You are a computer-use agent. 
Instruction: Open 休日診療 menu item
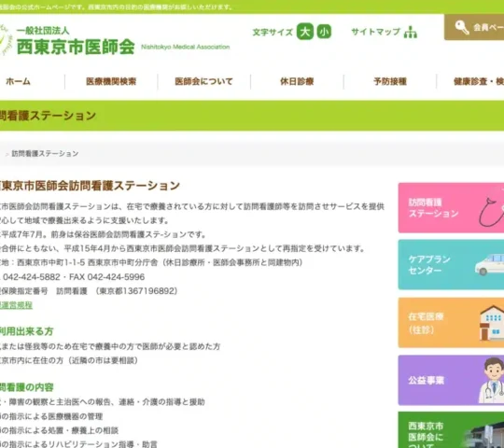point(297,81)
